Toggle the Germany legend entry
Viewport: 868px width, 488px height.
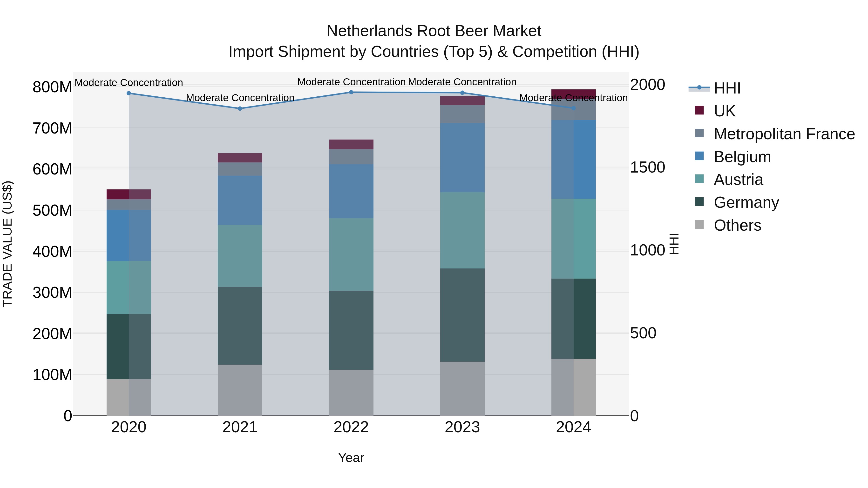746,202
